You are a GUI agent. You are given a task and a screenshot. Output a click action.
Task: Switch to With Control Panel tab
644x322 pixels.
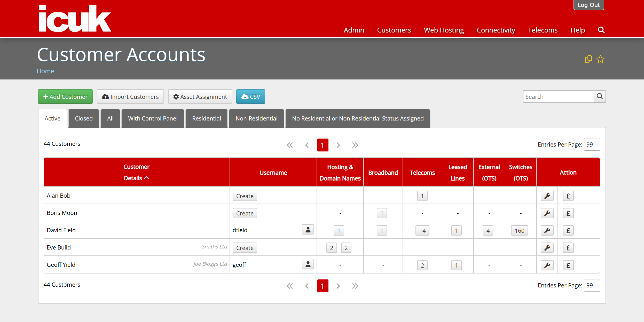point(153,118)
